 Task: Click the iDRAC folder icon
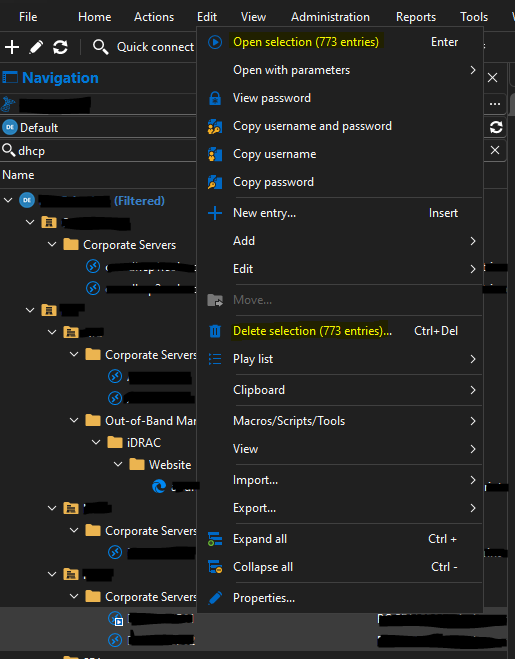click(x=115, y=442)
